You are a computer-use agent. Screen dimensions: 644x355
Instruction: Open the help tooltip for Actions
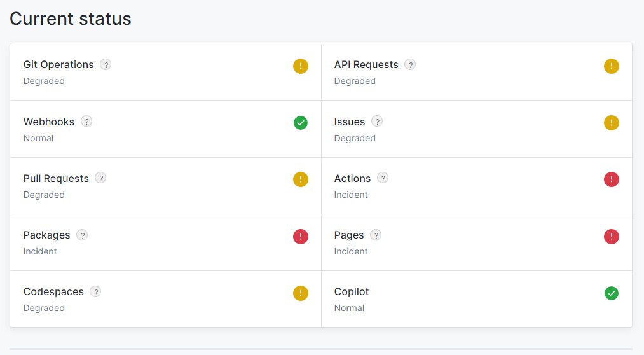[x=383, y=178]
